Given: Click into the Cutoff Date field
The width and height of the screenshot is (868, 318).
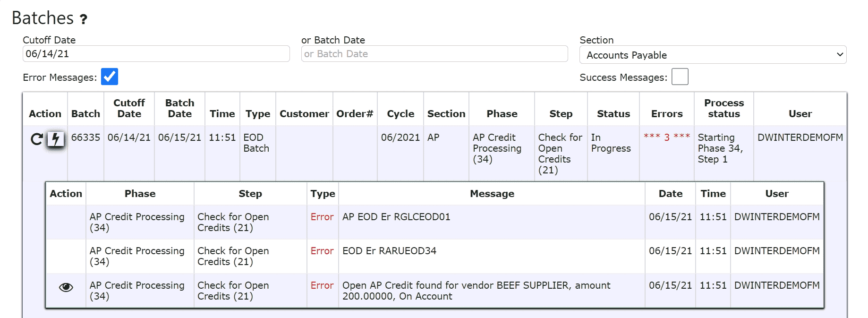Looking at the screenshot, I should (x=156, y=54).
